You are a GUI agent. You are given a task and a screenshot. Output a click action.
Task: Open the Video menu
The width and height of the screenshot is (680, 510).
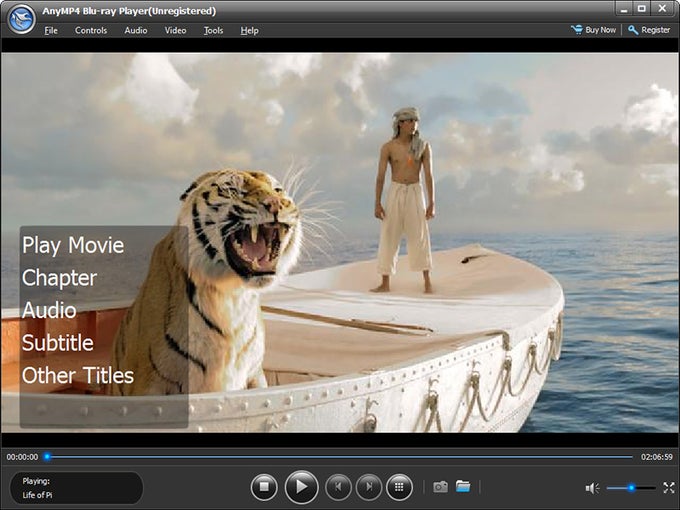[x=175, y=30]
